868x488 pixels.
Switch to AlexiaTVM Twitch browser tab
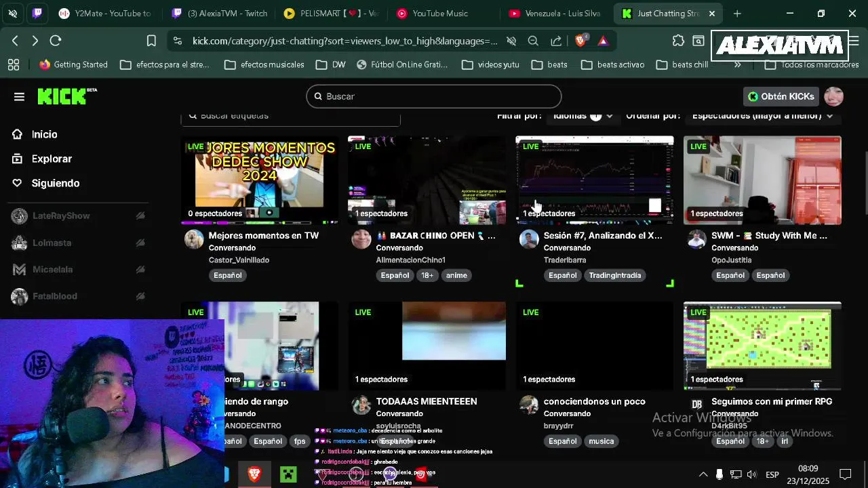(x=220, y=14)
